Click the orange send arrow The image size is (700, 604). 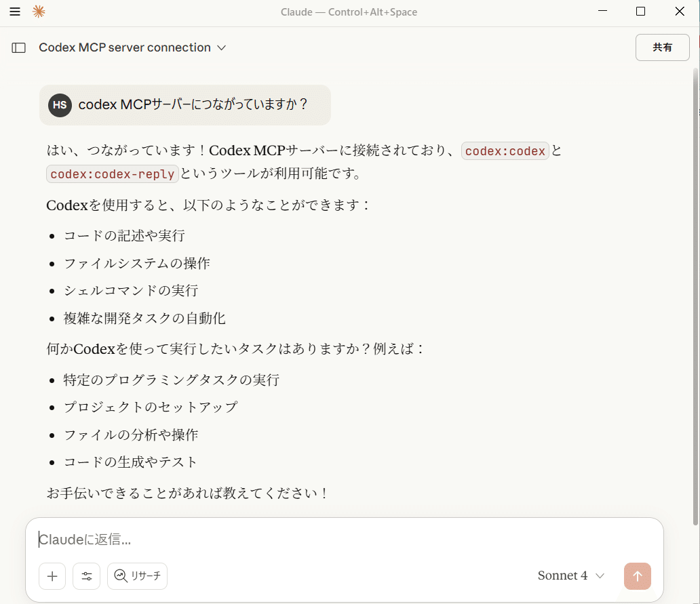(x=637, y=576)
